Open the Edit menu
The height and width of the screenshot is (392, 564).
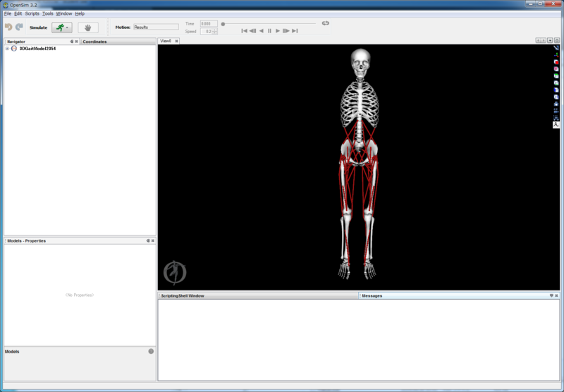click(x=18, y=13)
